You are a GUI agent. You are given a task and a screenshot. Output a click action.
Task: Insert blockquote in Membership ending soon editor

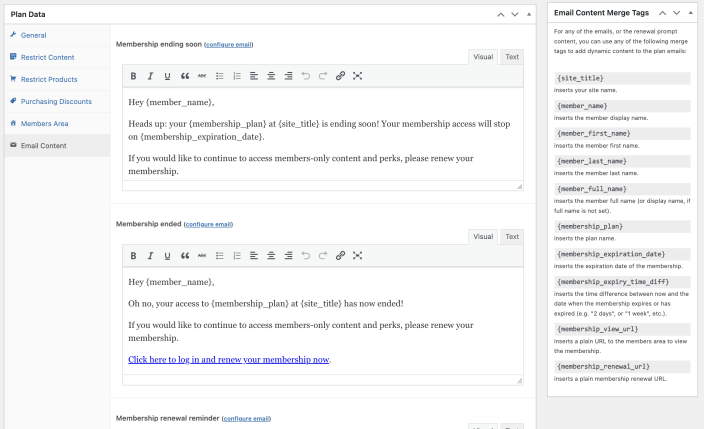tap(185, 76)
